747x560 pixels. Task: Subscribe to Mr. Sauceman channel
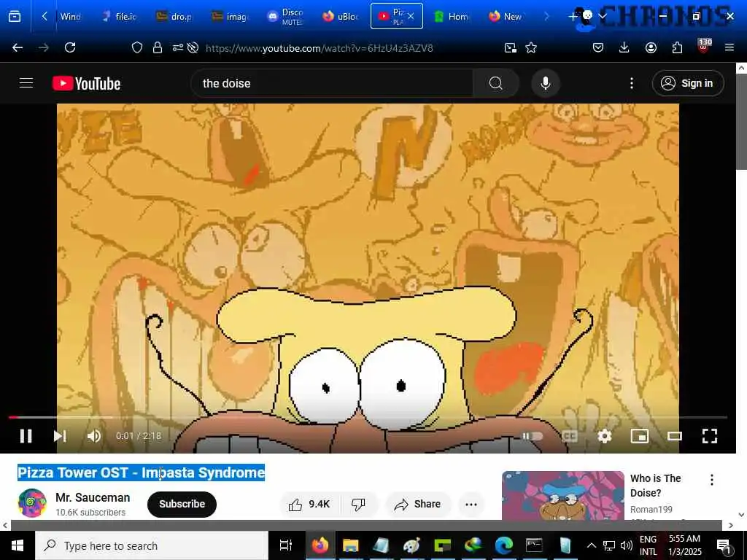point(182,504)
